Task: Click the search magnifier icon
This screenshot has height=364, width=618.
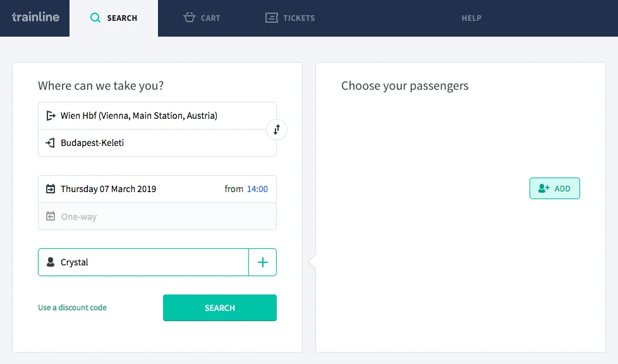Action: (x=95, y=18)
